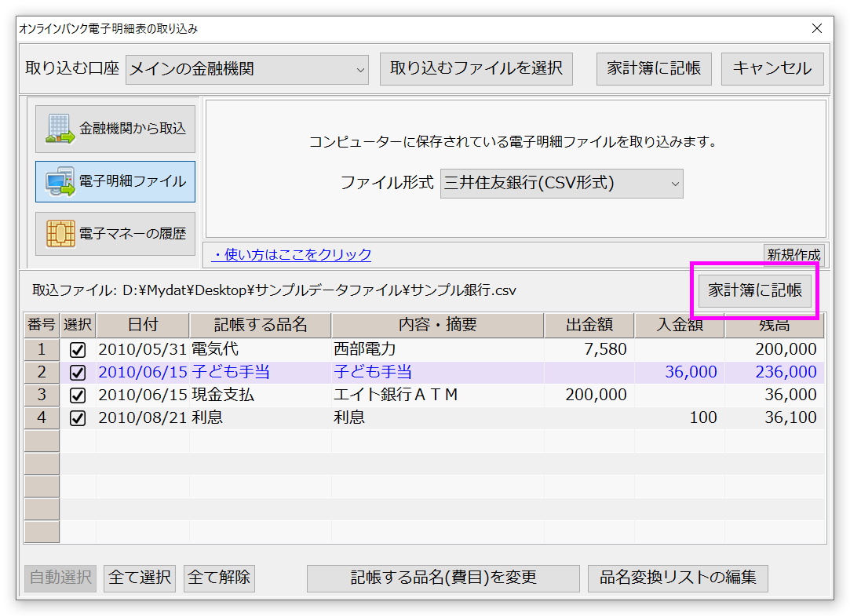Open 品名変換リストの編集 editor
Screen dimensions: 850x616
[x=677, y=578]
